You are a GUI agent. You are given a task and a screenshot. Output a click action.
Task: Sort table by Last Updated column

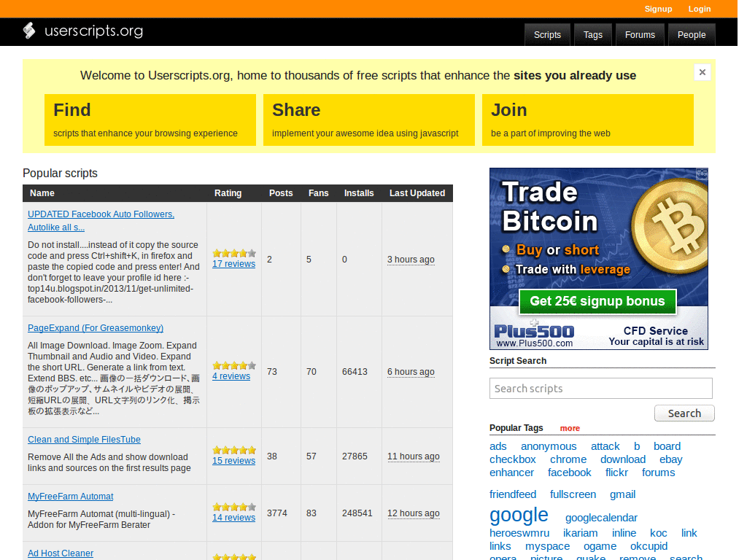pyautogui.click(x=417, y=193)
